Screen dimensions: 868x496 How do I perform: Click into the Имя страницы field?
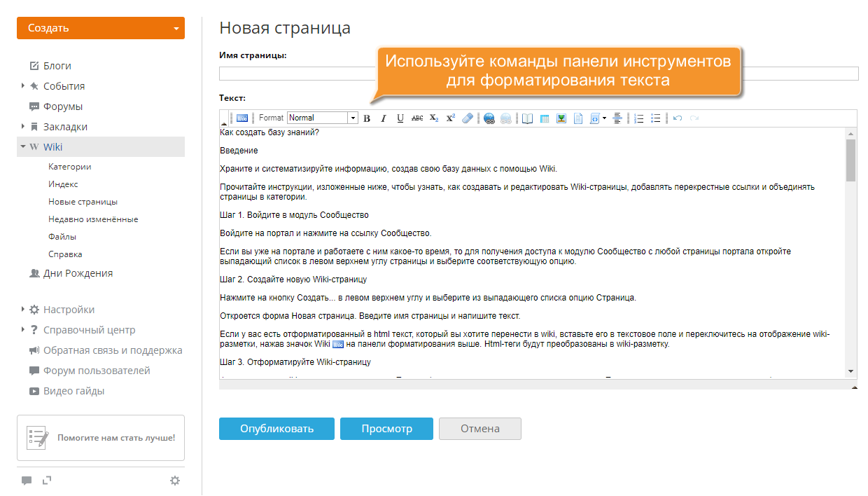(x=539, y=74)
